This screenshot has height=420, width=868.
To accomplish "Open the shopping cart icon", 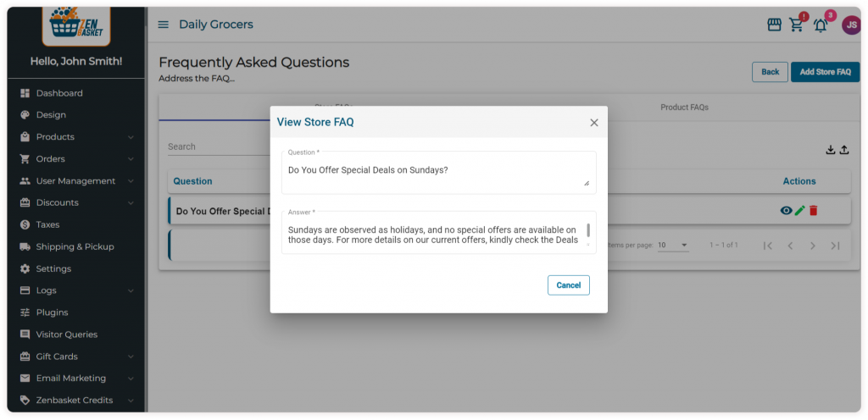I will [x=797, y=25].
